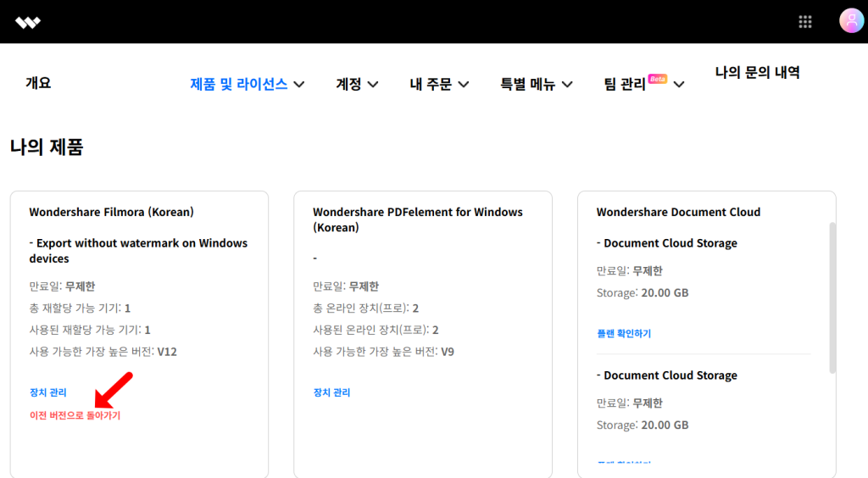Click Wondershare Document Cloud title

(x=678, y=212)
